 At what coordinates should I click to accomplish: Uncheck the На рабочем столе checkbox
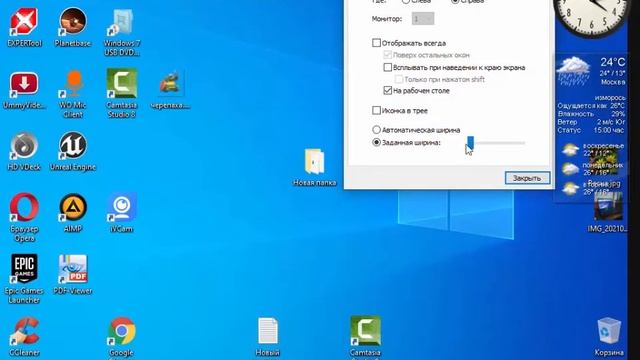(388, 91)
